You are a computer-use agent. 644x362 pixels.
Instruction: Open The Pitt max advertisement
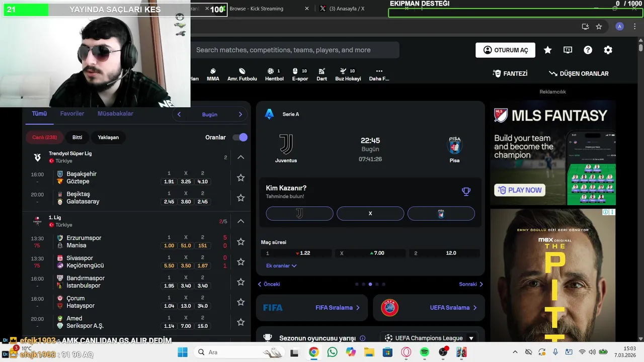click(553, 276)
